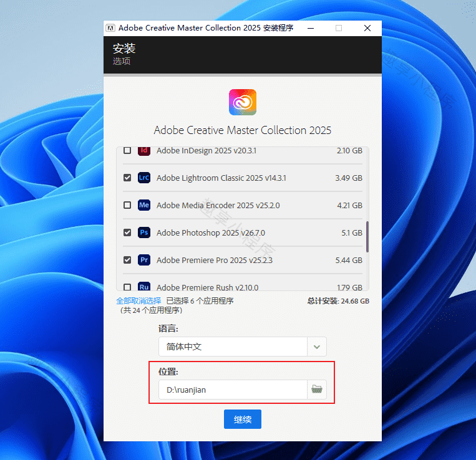Close the installer window

367,28
